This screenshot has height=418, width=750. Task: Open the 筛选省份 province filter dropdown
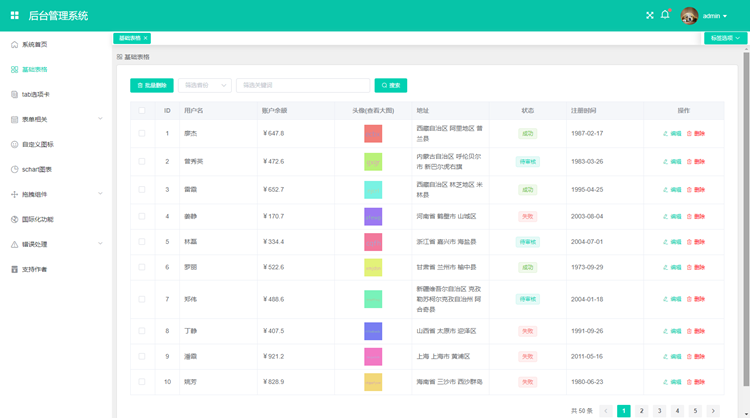(x=204, y=86)
